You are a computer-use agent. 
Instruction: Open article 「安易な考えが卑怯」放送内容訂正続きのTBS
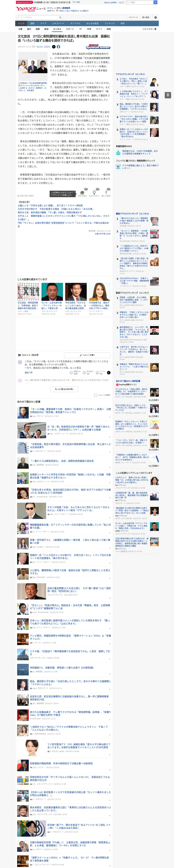point(70,491)
